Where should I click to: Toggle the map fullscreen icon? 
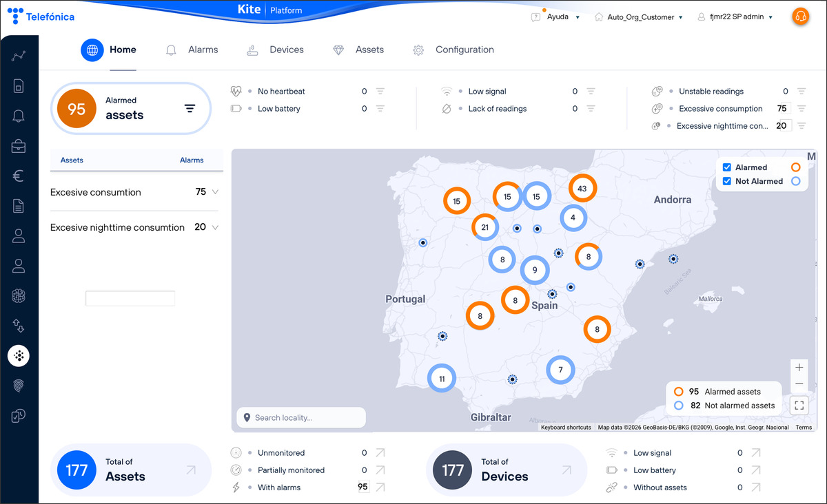(799, 406)
